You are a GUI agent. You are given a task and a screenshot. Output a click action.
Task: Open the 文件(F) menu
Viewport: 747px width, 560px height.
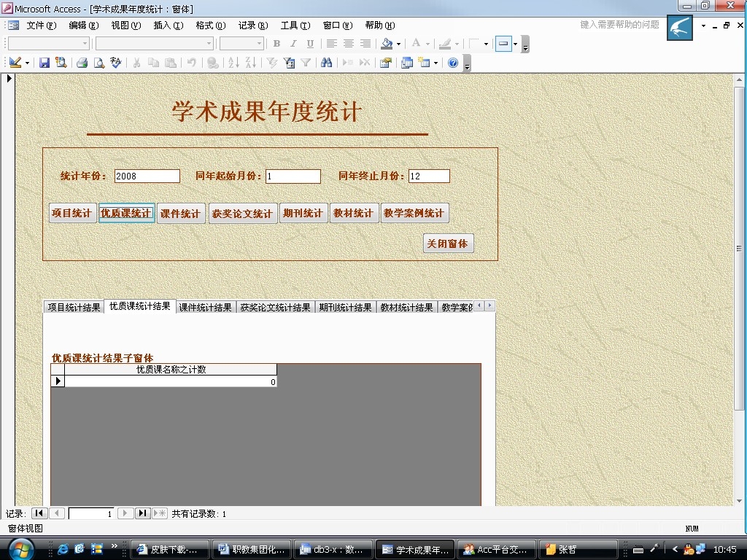point(42,26)
